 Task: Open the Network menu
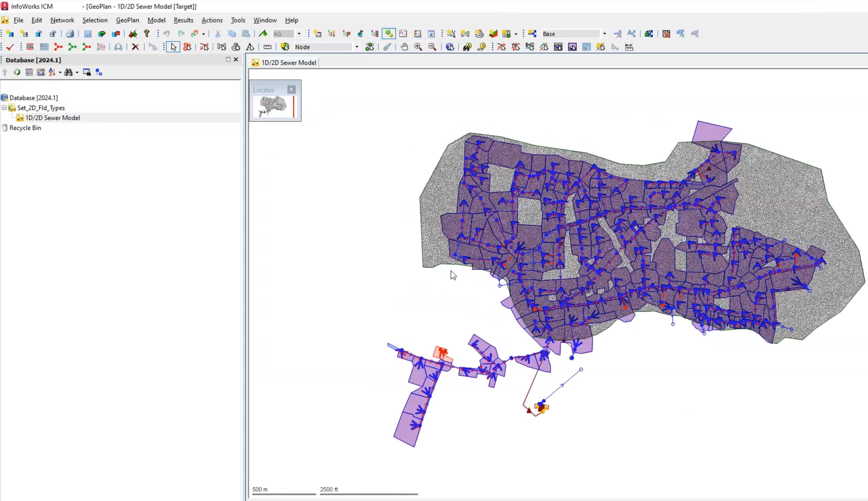62,20
